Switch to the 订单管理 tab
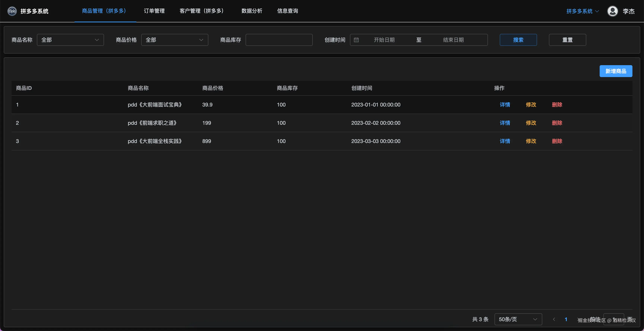The image size is (644, 331). [154, 11]
